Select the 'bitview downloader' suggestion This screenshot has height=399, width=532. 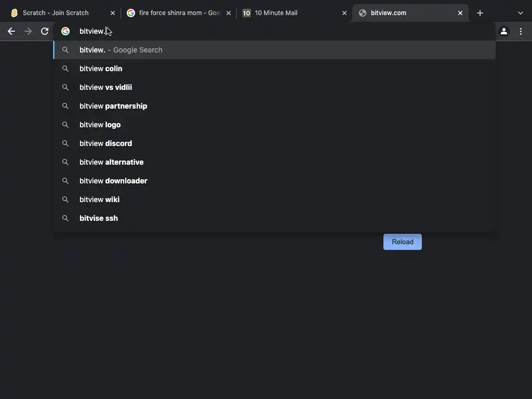click(x=113, y=181)
